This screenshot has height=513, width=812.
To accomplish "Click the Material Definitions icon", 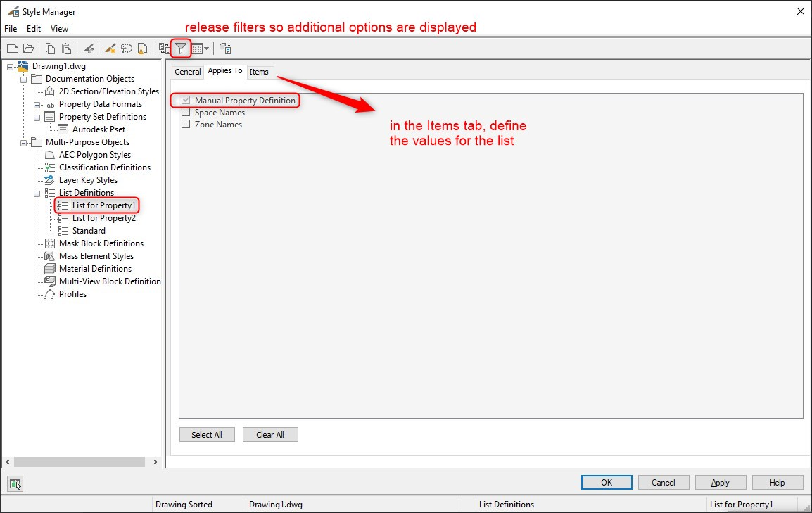I will point(50,269).
